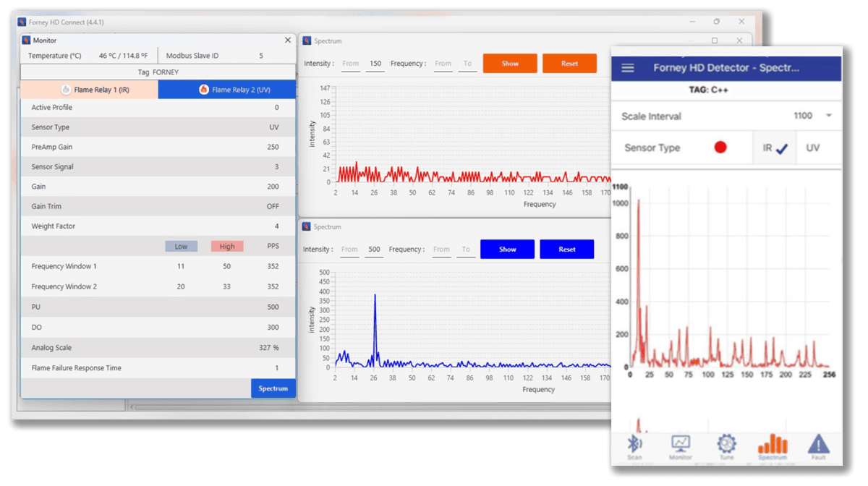
Task: Click the Tag FORNEY field
Action: coord(158,72)
